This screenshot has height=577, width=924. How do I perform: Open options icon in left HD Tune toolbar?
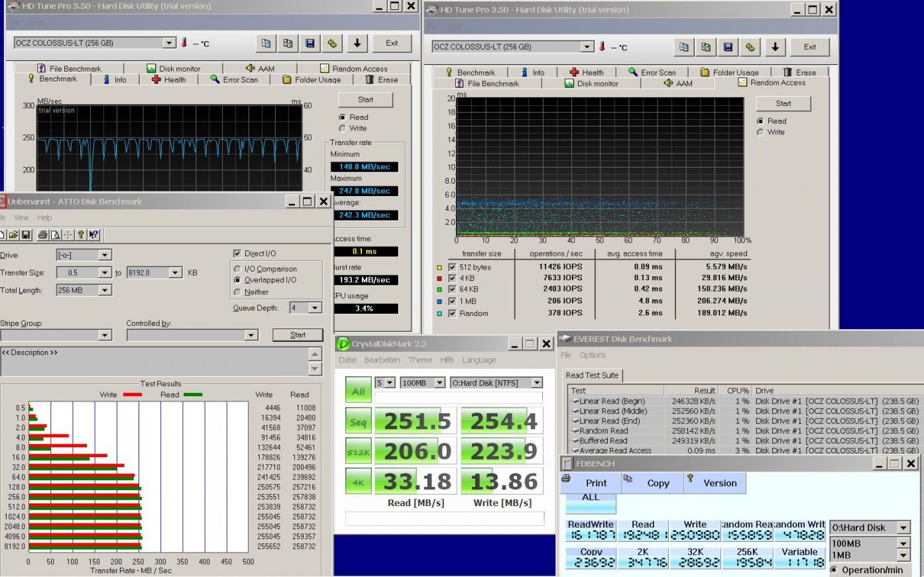click(x=332, y=43)
